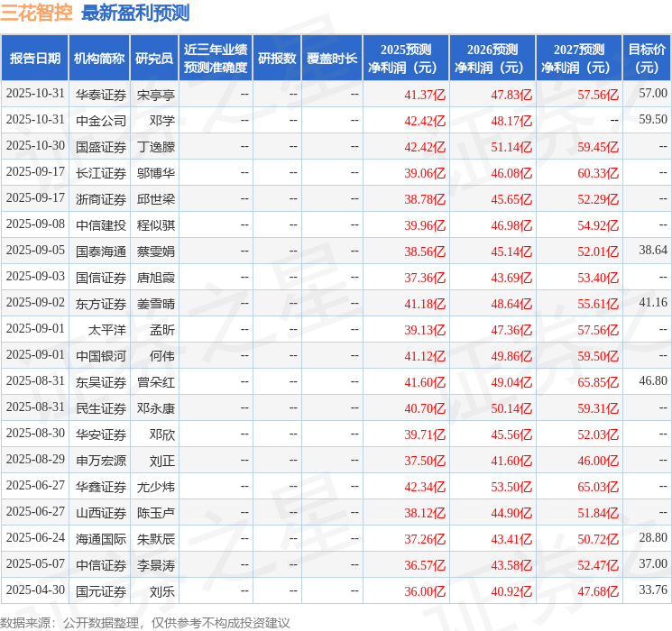Select analyst 丁逸朦 in the table
This screenshot has height=631, width=672.
click(155, 146)
